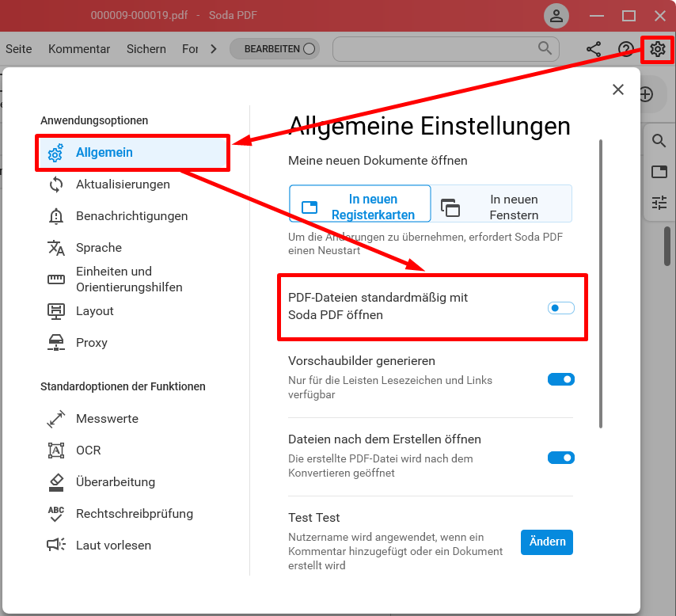Select Allgemein in the options list
Viewport: 676px width, 616px height.
(132, 153)
